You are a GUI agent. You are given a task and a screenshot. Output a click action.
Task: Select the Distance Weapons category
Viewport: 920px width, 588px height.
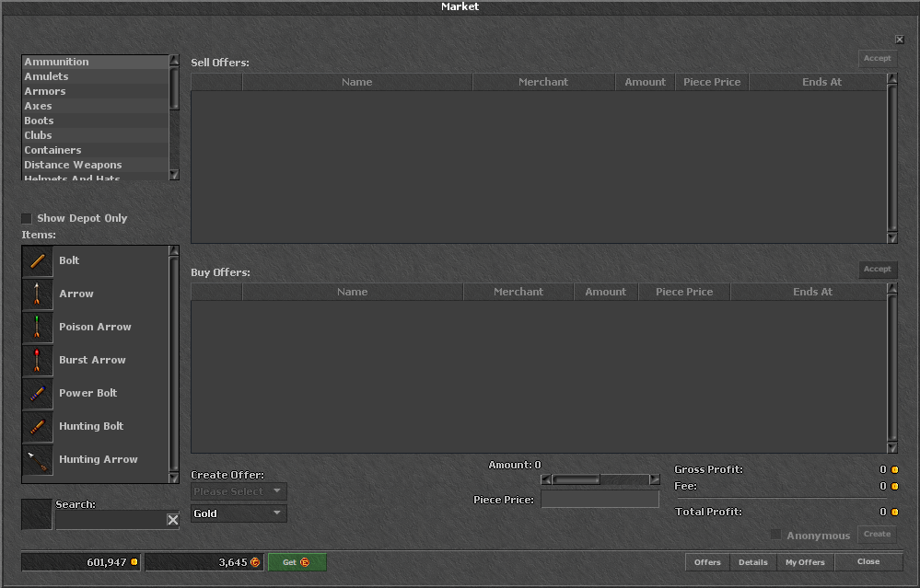point(96,165)
